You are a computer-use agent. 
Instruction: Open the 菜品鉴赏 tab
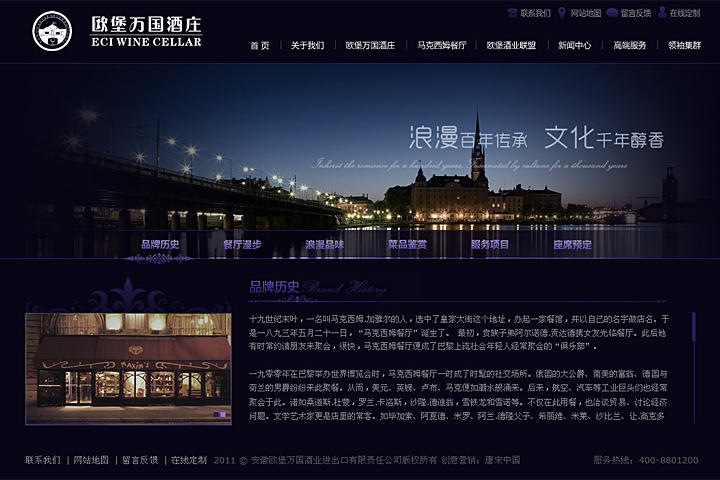407,244
